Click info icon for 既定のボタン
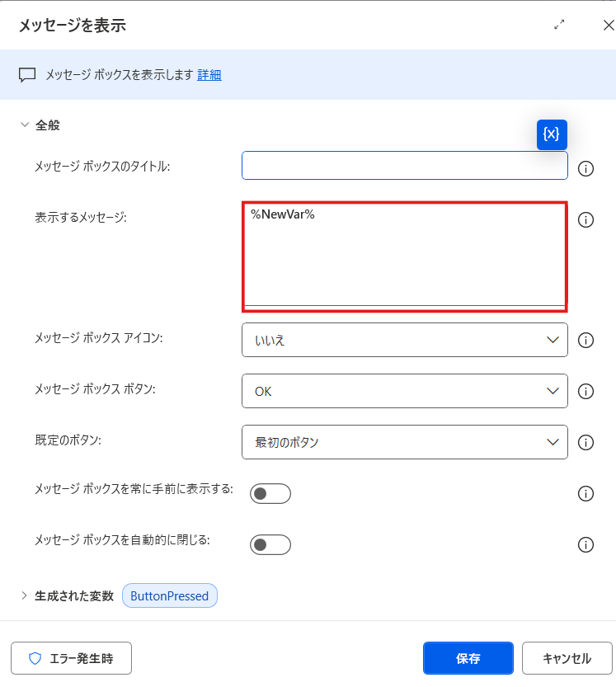The height and width of the screenshot is (687, 616). [586, 442]
